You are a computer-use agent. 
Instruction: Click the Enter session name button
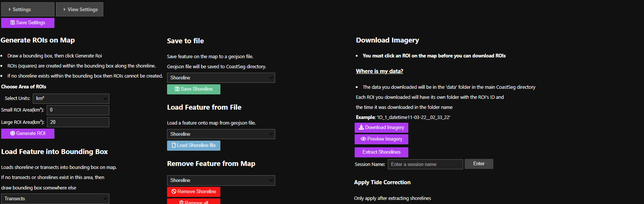click(478, 164)
